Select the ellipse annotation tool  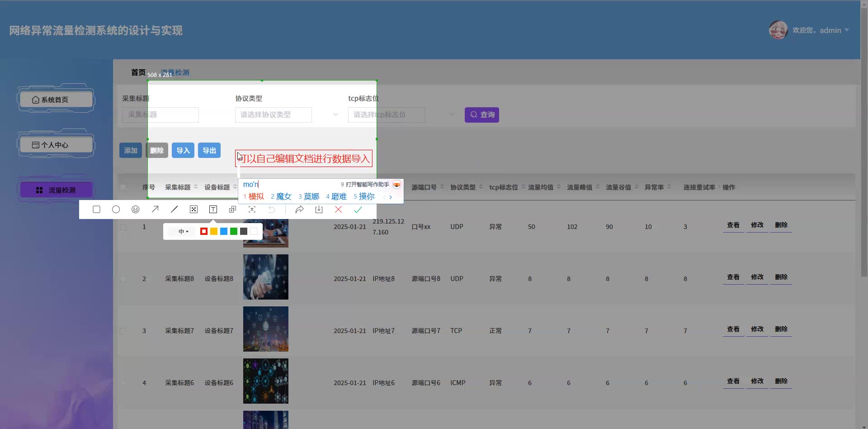116,210
